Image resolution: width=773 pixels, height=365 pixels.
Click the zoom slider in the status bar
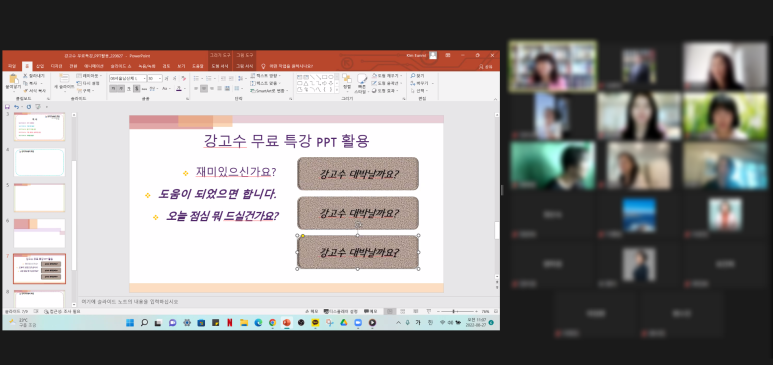point(453,312)
